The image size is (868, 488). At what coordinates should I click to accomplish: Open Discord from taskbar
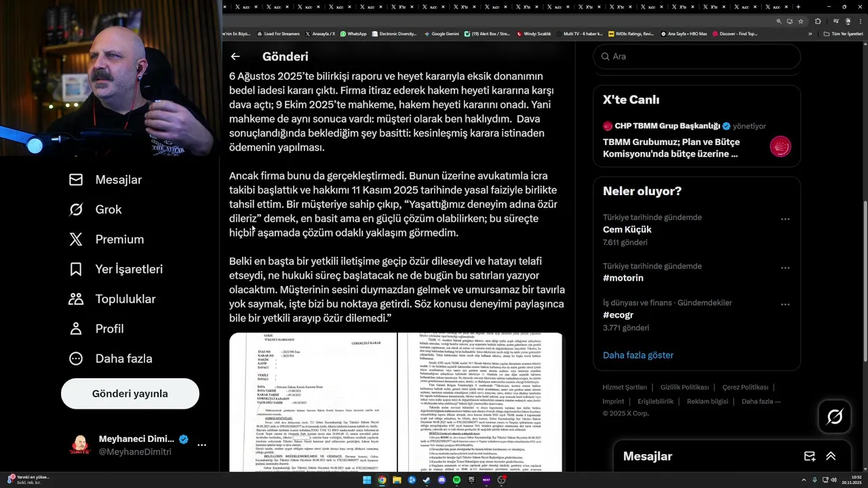(x=441, y=480)
